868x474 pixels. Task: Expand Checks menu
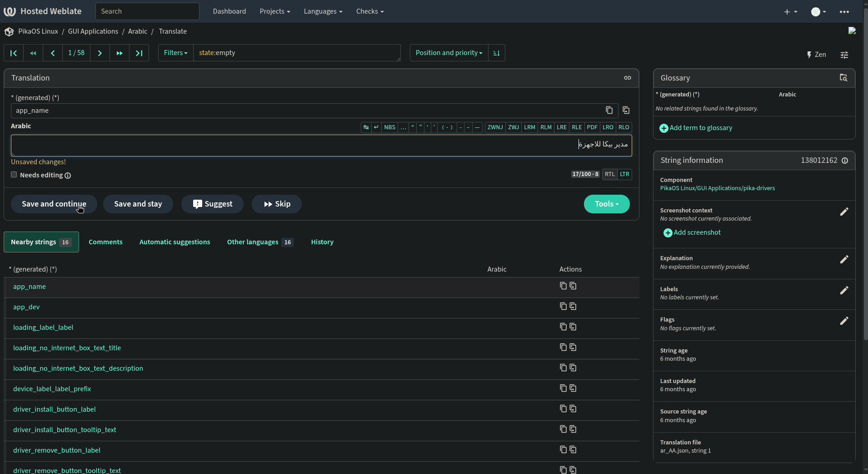point(370,11)
